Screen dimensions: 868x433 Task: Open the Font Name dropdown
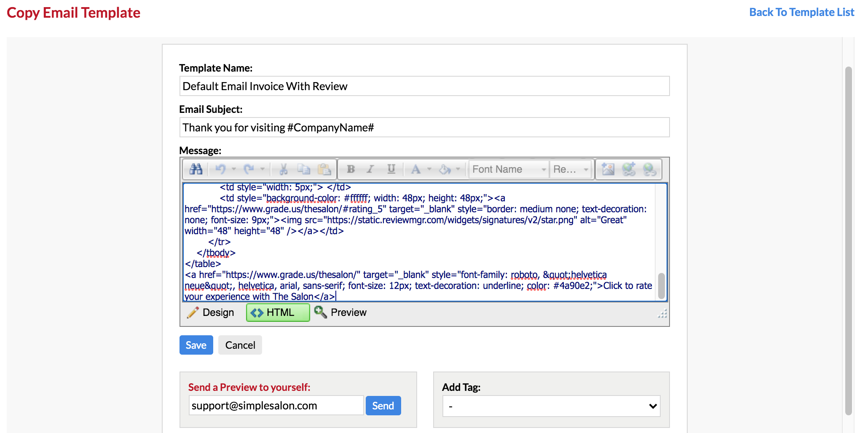click(509, 169)
